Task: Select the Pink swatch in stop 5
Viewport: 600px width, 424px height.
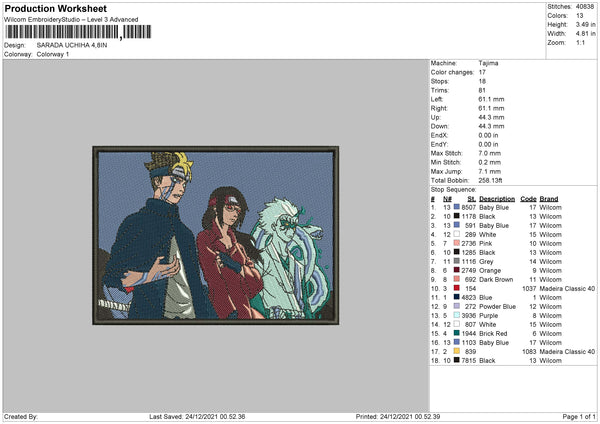Action: pos(457,243)
